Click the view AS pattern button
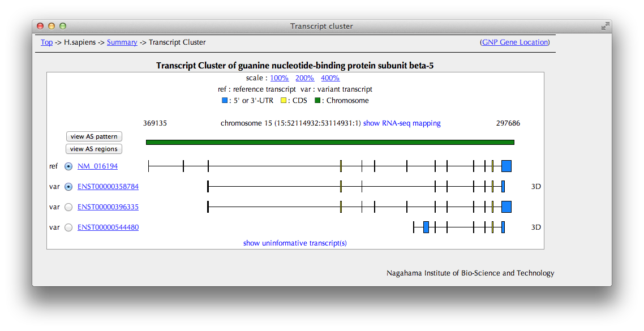 tap(94, 136)
